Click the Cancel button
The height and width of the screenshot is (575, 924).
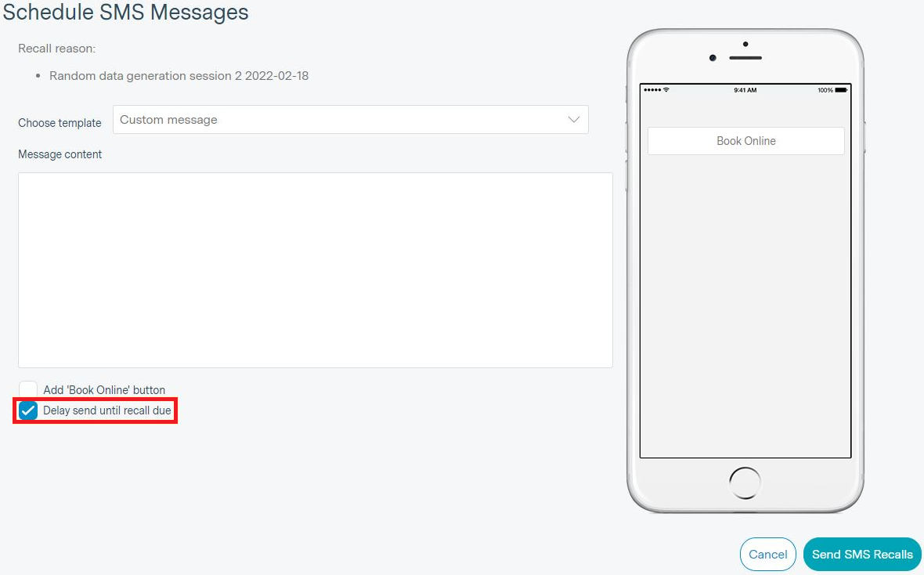(768, 555)
